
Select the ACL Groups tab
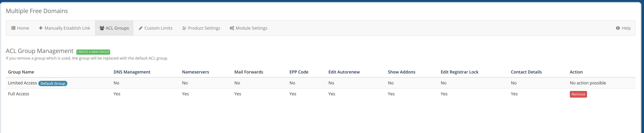click(114, 28)
